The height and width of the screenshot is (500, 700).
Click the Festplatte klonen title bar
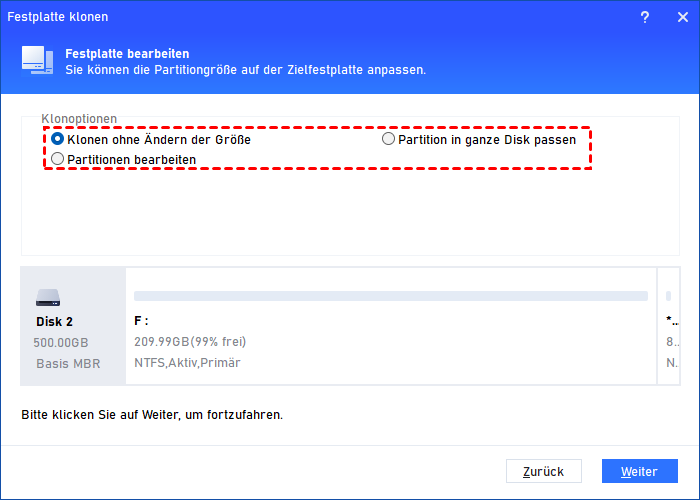pos(312,17)
